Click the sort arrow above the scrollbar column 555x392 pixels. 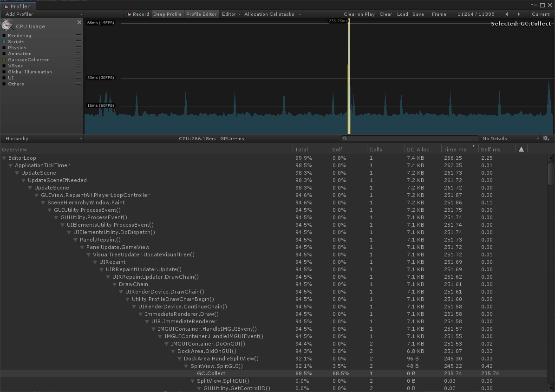pos(521,149)
